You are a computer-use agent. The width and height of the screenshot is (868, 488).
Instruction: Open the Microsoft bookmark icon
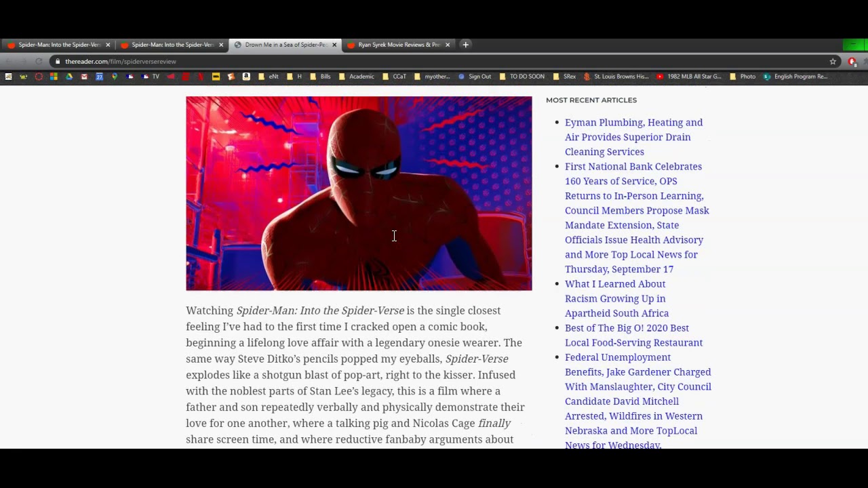point(54,77)
